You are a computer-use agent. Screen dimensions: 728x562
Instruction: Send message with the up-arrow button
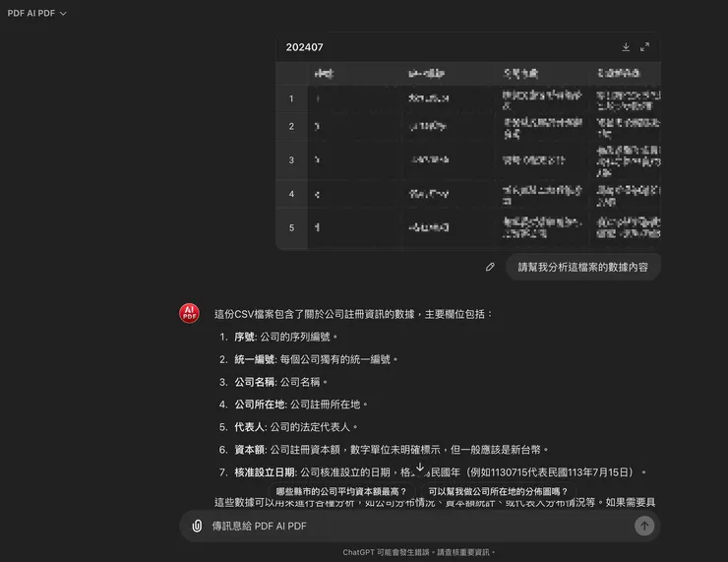(x=644, y=526)
